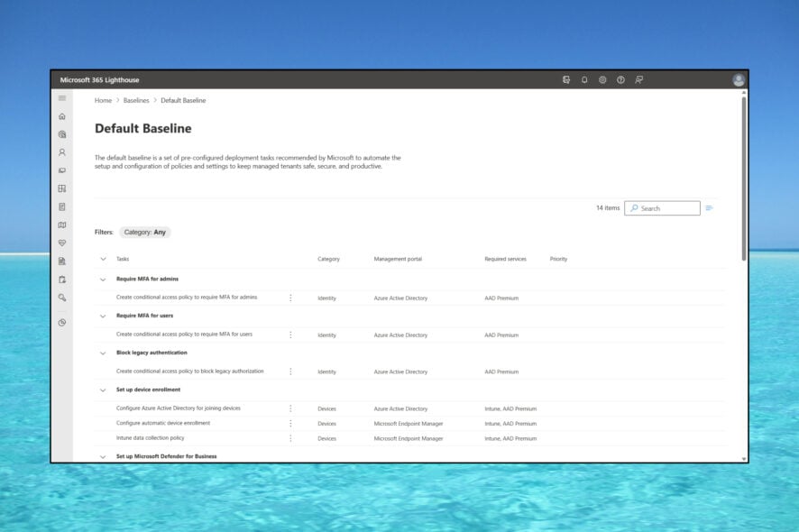Click the blue filter lines icon beside Search
Screen dimensions: 799x532
(710, 208)
